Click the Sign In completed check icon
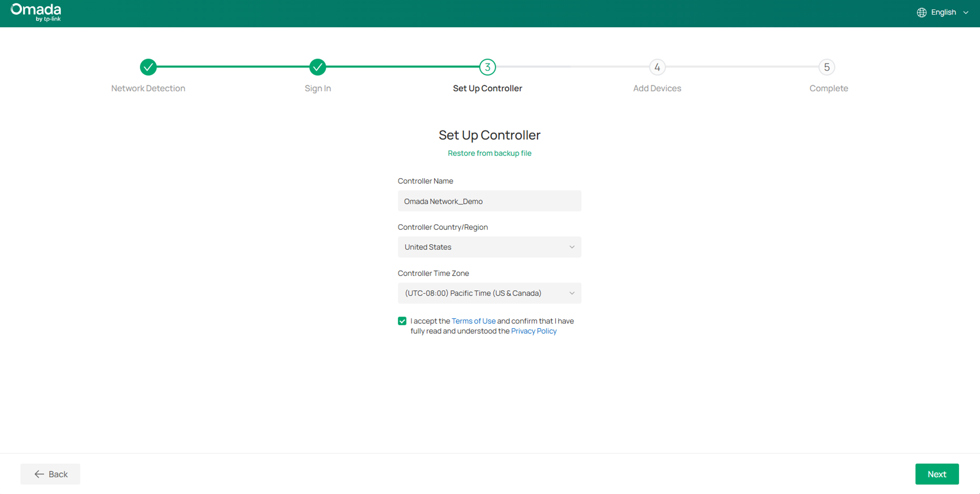The width and height of the screenshot is (980, 494). [318, 67]
